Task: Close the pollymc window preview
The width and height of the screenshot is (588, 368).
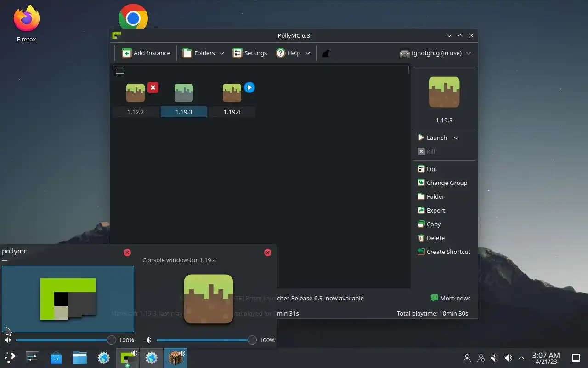Action: [127, 253]
